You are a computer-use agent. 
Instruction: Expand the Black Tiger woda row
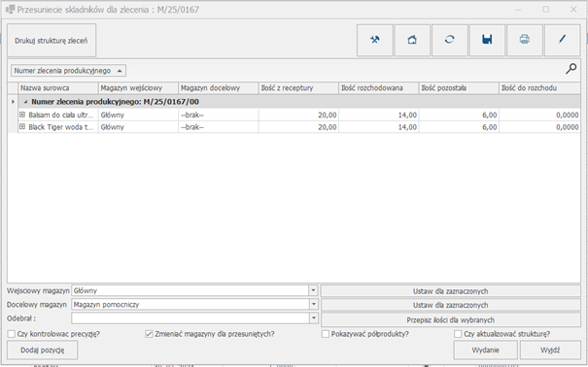(22, 127)
